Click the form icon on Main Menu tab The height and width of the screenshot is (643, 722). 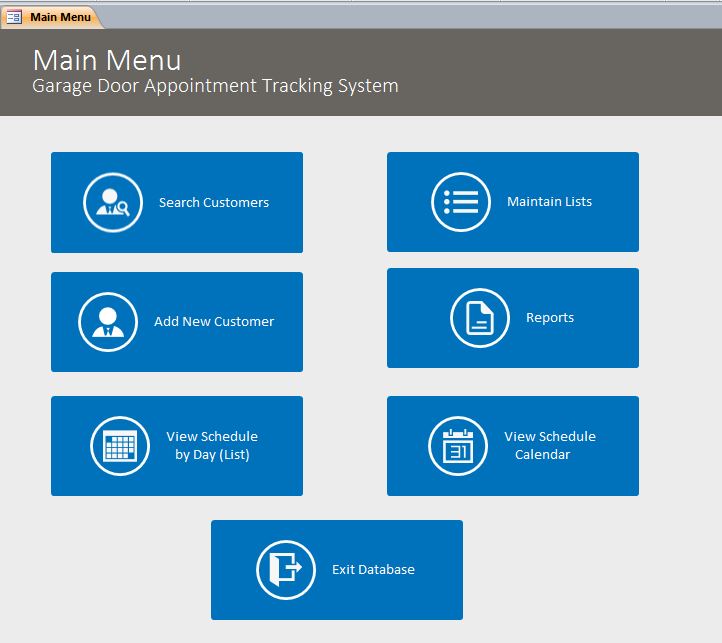pos(14,18)
